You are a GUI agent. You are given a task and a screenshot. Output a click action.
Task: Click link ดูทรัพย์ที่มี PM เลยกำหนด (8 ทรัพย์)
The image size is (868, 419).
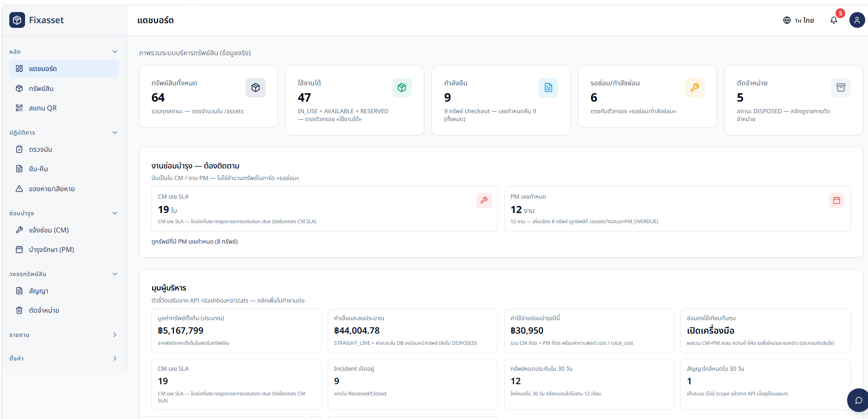[194, 242]
